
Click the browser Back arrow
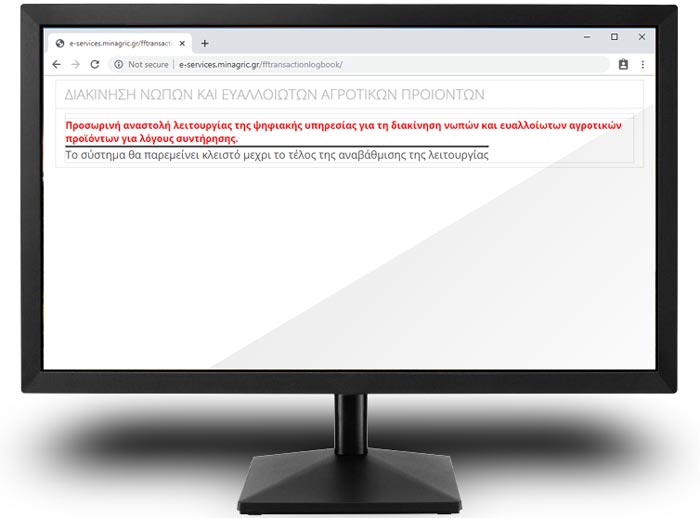56,64
